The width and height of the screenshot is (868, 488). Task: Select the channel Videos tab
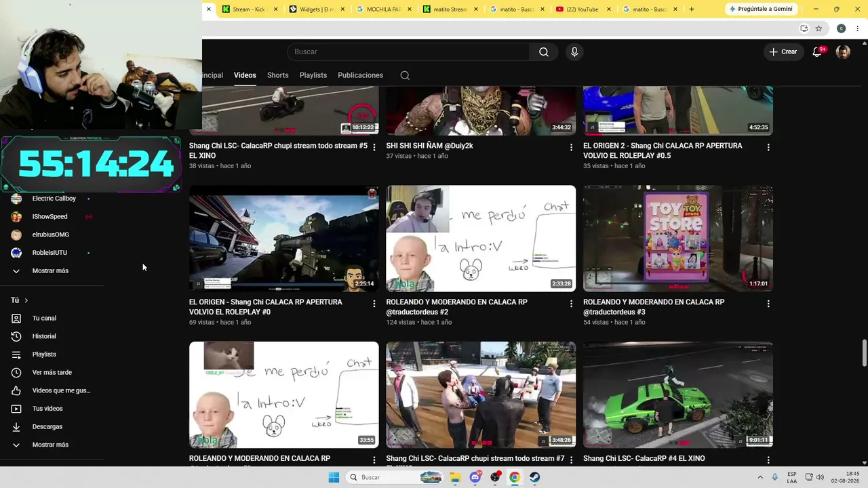point(245,75)
